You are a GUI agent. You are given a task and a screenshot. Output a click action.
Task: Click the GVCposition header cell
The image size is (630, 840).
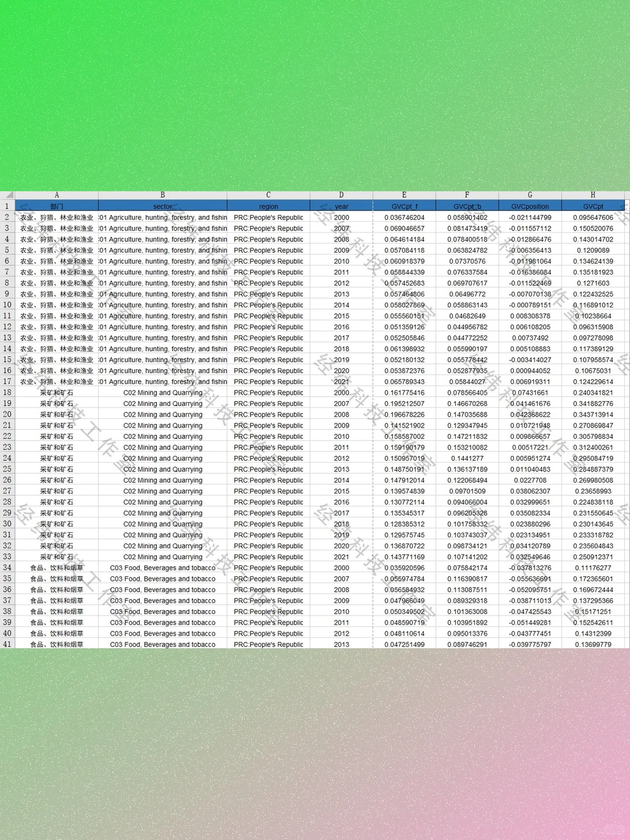coord(530,206)
